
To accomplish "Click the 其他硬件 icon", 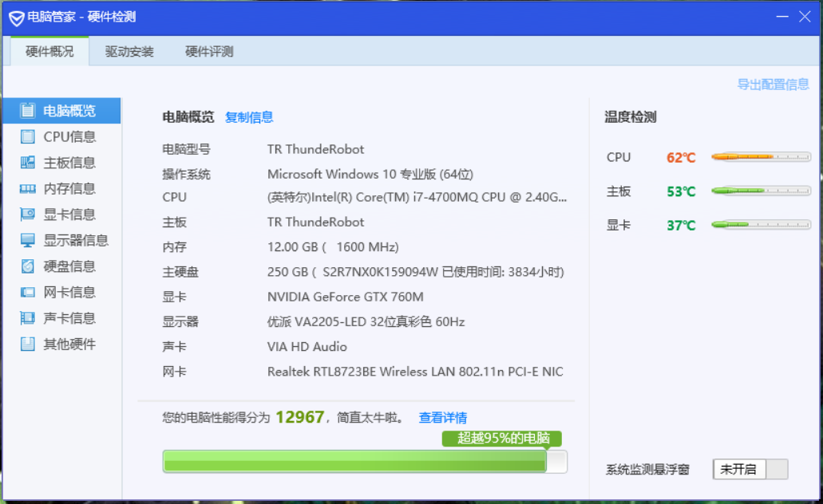I will pyautogui.click(x=27, y=344).
